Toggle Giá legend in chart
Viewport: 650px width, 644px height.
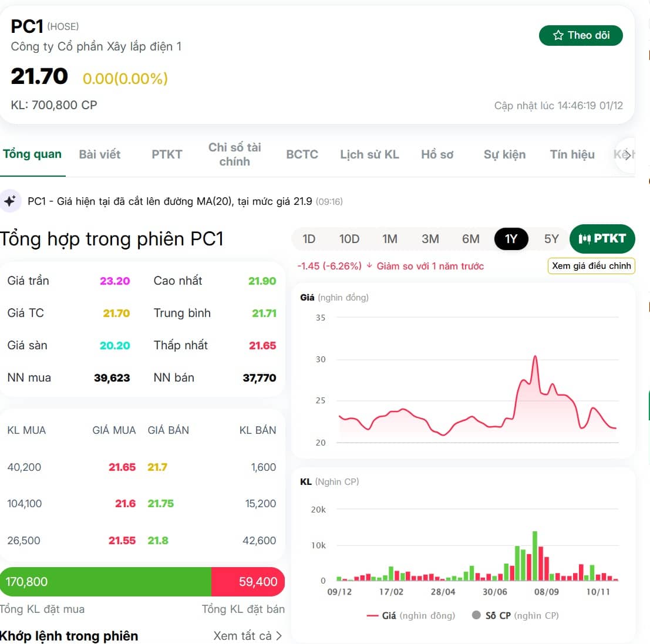click(411, 615)
